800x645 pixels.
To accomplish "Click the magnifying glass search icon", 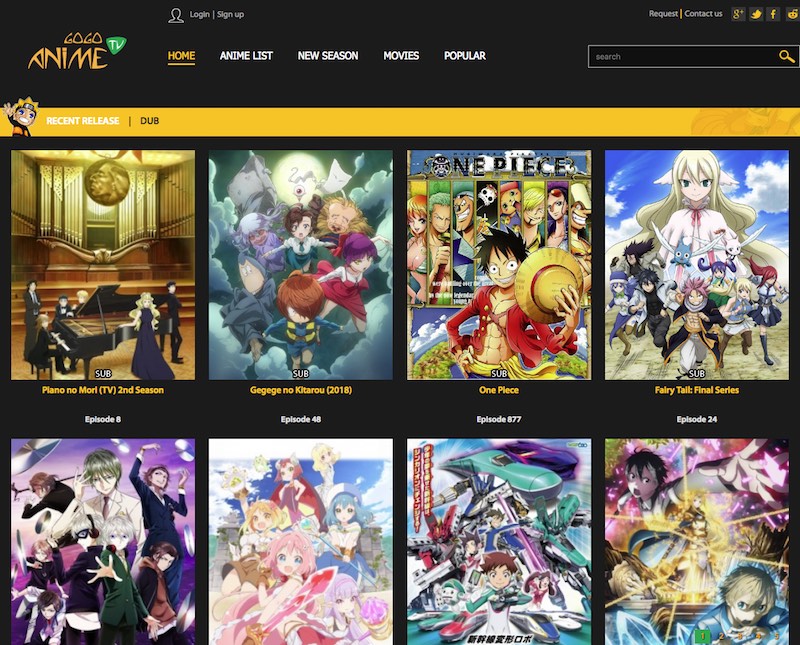I will click(x=786, y=56).
